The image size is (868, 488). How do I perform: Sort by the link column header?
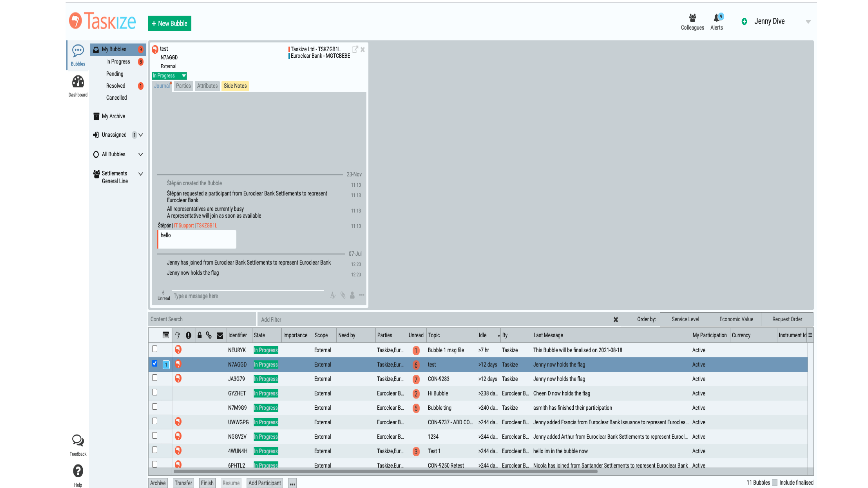pyautogui.click(x=209, y=335)
